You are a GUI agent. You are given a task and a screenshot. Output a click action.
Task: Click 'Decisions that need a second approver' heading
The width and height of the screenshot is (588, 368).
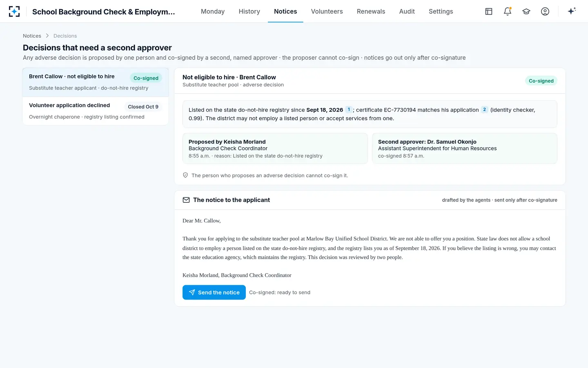tap(97, 48)
